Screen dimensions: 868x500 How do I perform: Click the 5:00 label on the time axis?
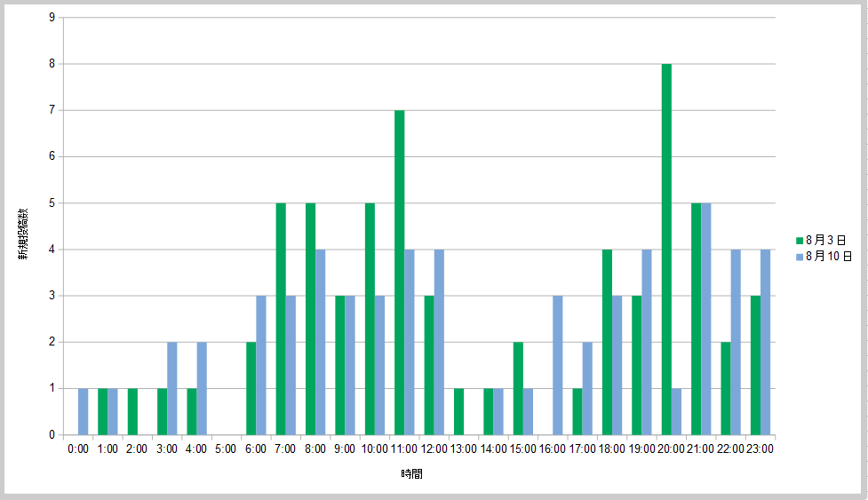[226, 449]
